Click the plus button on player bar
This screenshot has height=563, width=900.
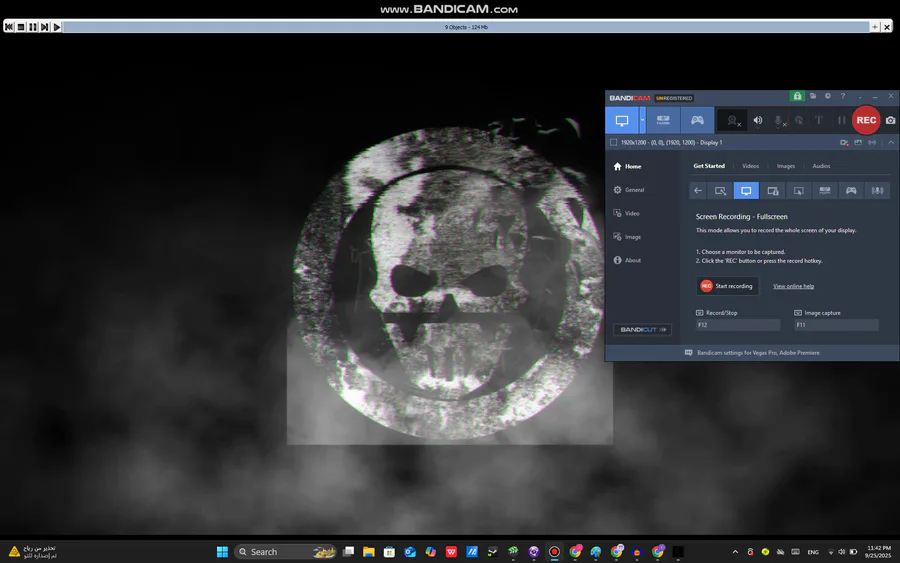875,27
